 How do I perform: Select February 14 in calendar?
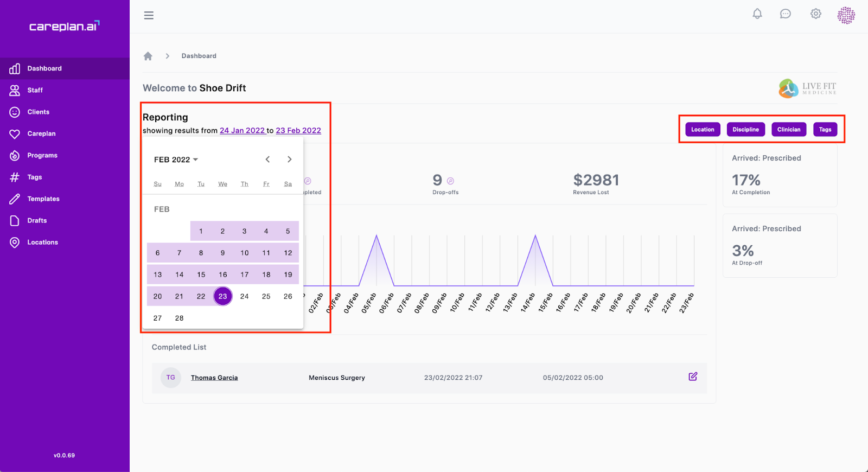coord(179,275)
